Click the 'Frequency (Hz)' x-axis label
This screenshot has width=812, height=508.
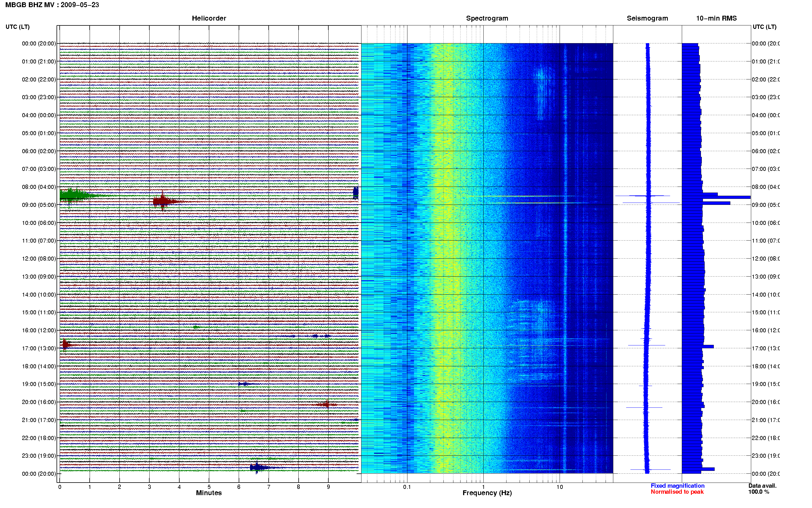pyautogui.click(x=487, y=493)
